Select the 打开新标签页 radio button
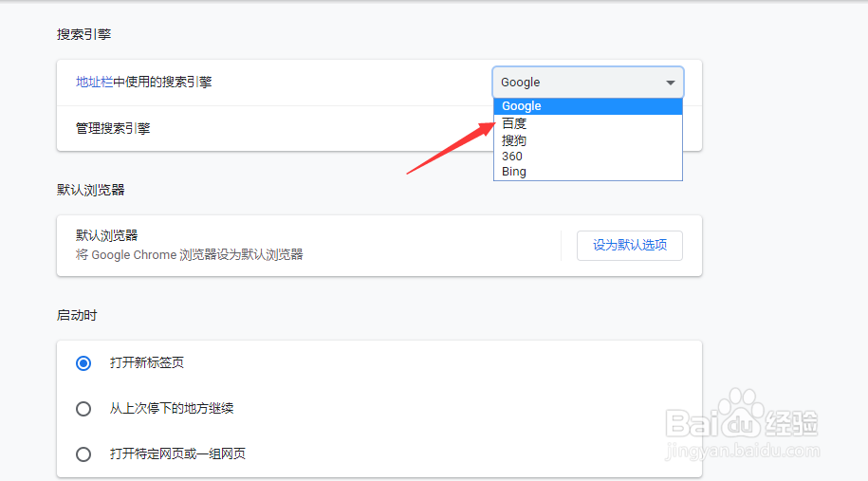Screen dimensions: 868x481 pyautogui.click(x=83, y=363)
